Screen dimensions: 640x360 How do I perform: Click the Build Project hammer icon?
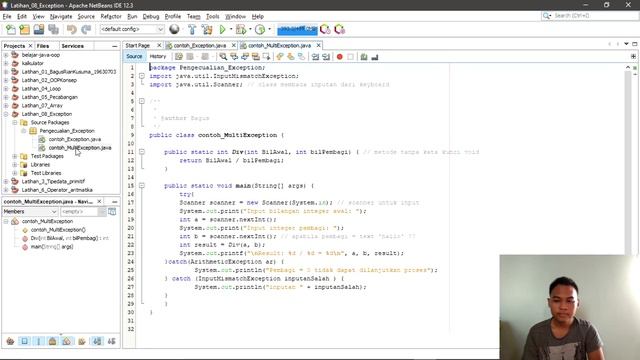coord(192,29)
